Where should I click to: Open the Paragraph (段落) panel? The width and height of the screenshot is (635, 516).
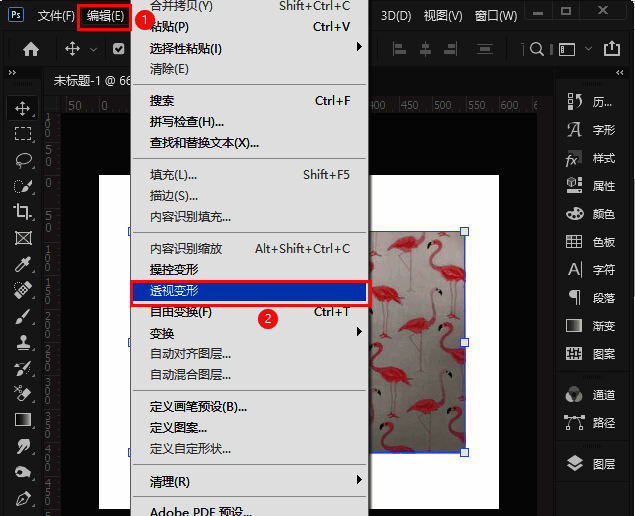point(590,298)
